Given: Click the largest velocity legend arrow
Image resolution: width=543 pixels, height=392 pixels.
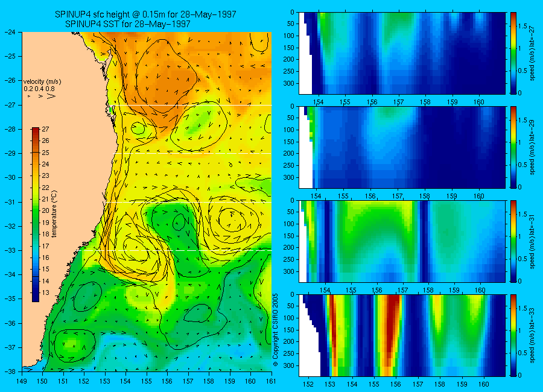Looking at the screenshot, I should [51, 96].
